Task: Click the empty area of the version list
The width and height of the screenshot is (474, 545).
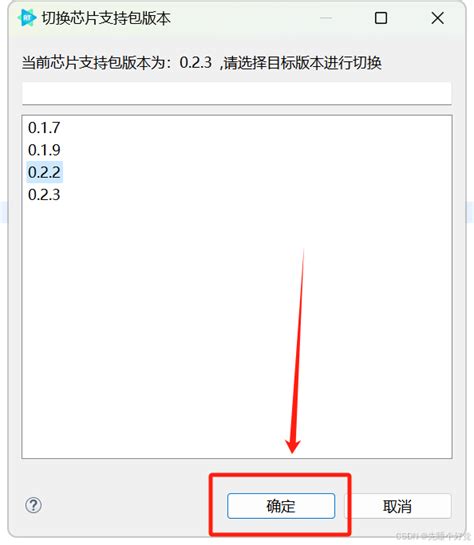Action: click(237, 330)
